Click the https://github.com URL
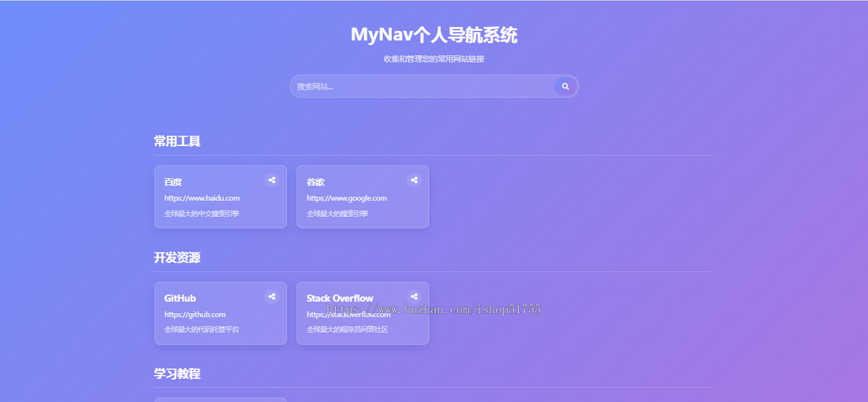This screenshot has width=868, height=402. point(195,315)
